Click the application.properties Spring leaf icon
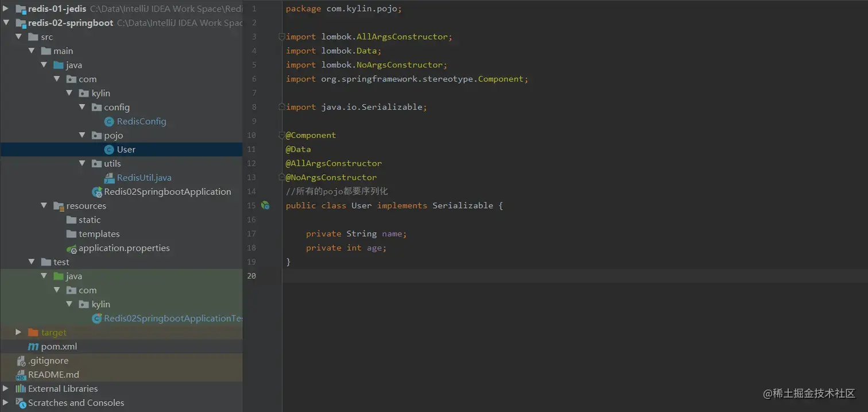 pyautogui.click(x=72, y=248)
